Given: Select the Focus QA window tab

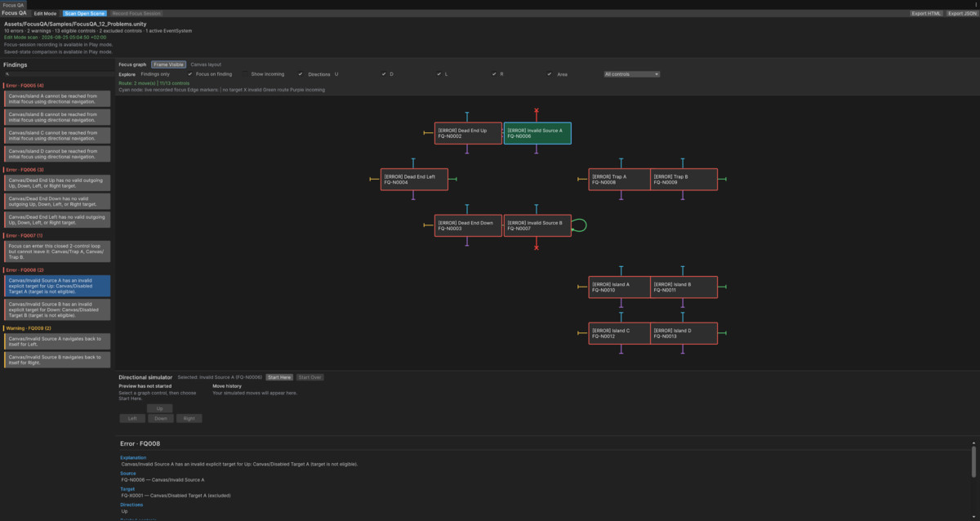Looking at the screenshot, I should point(13,5).
